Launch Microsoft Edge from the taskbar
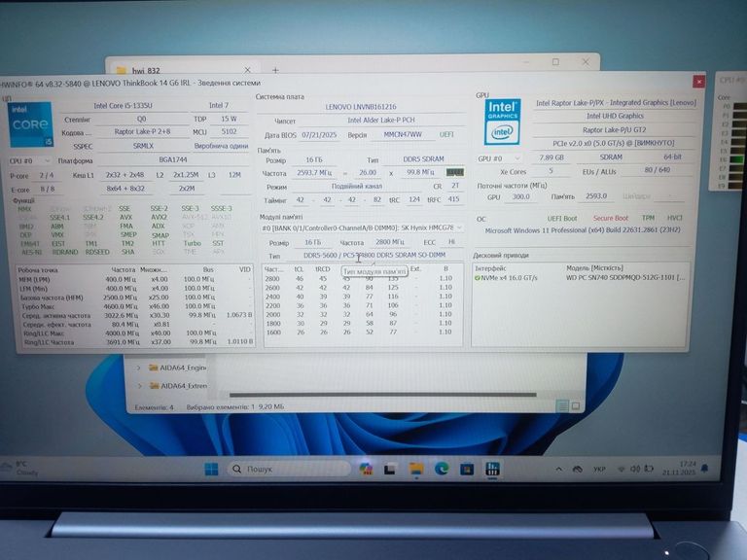 tap(442, 469)
